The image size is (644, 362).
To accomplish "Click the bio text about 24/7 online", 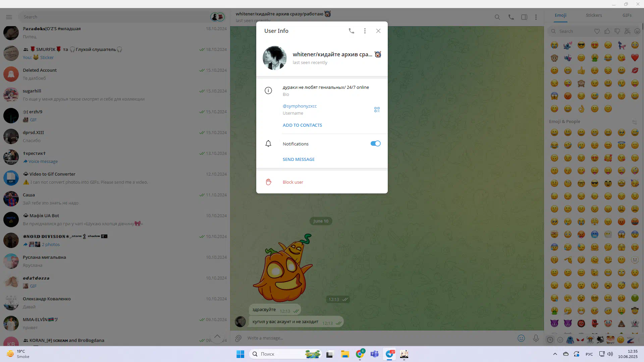I will [x=326, y=87].
